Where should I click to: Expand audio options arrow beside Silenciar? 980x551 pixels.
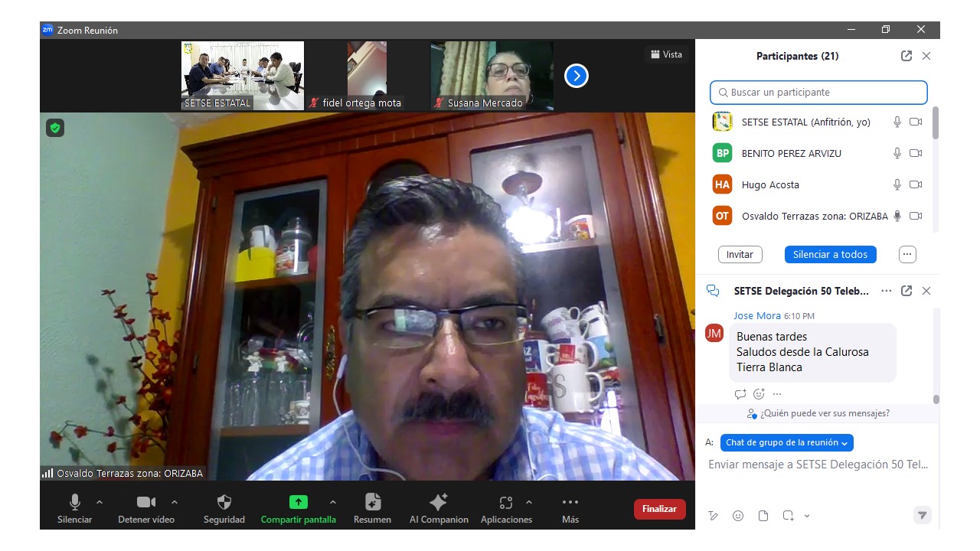100,502
